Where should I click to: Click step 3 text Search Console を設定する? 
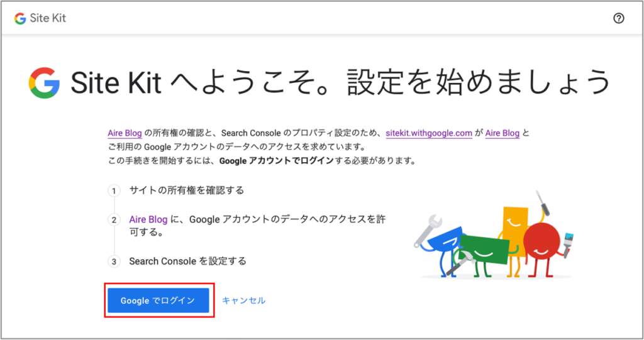[187, 261]
